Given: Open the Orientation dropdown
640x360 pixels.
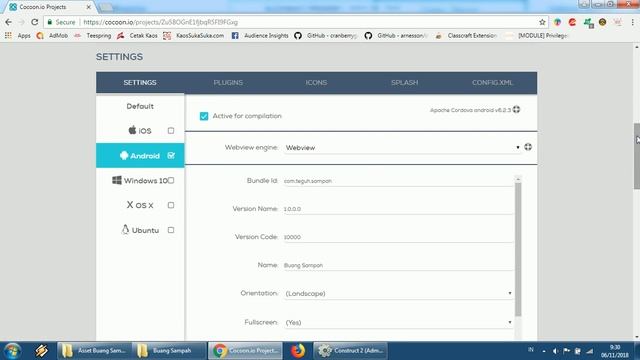Looking at the screenshot, I should pos(398,293).
